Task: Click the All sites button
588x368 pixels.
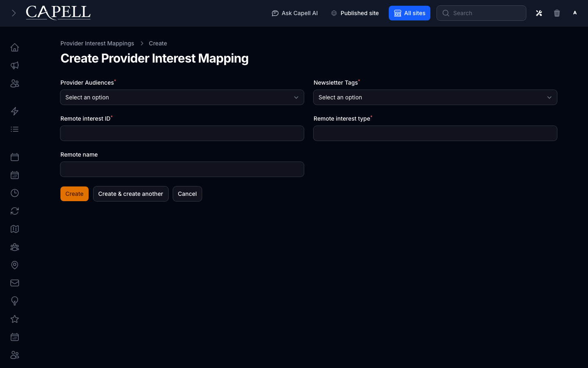Action: point(410,13)
